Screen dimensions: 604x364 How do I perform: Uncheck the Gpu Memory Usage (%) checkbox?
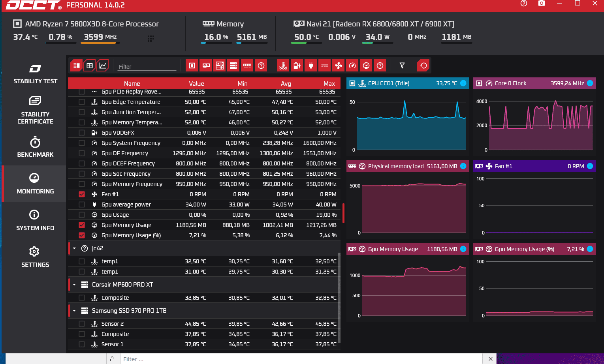pos(82,235)
